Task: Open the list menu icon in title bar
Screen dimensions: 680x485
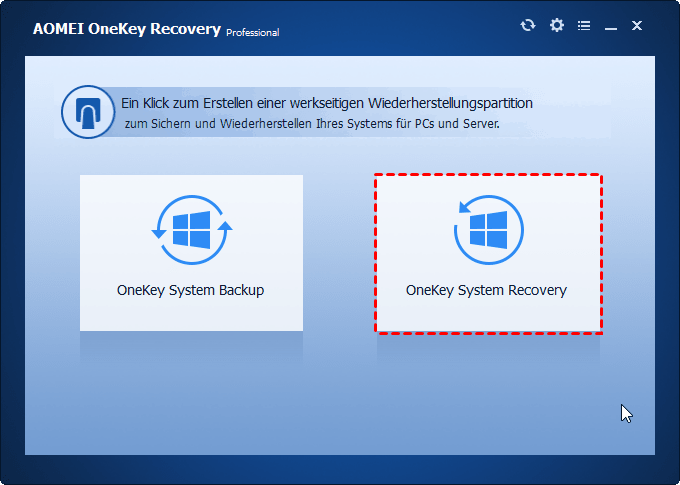Action: pos(584,25)
